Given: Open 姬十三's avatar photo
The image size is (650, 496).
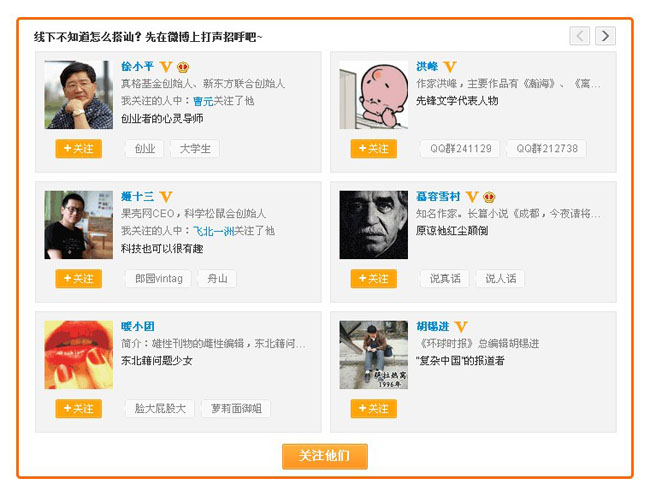Looking at the screenshot, I should pos(78,225).
